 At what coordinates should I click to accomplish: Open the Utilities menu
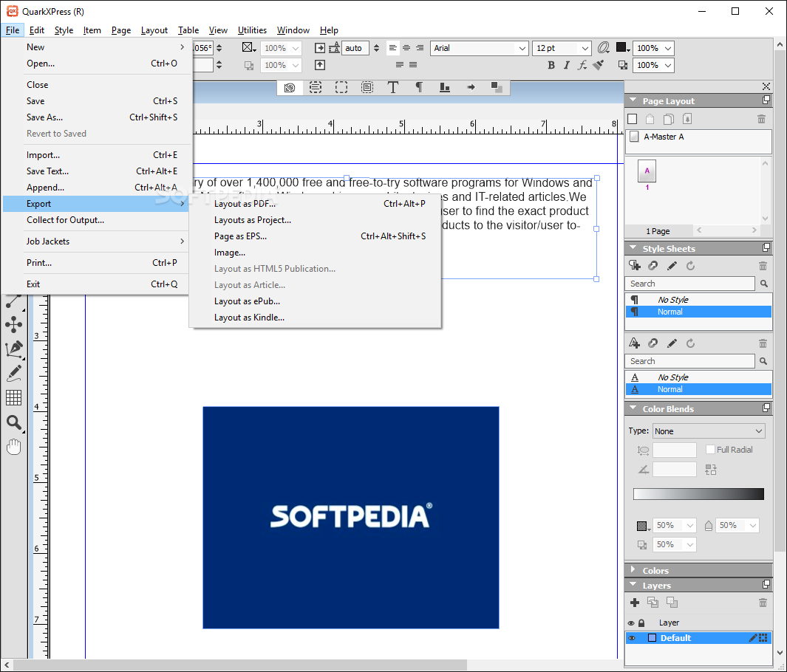(x=252, y=30)
